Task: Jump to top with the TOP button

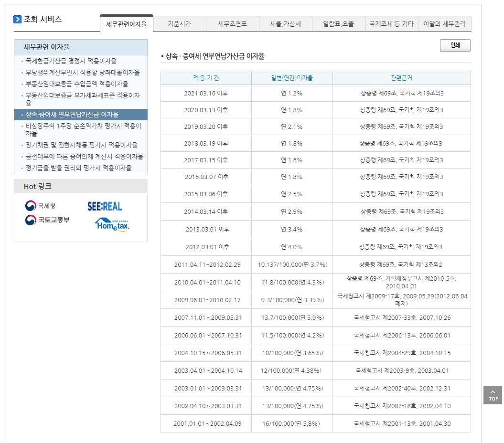Action: [x=493, y=395]
